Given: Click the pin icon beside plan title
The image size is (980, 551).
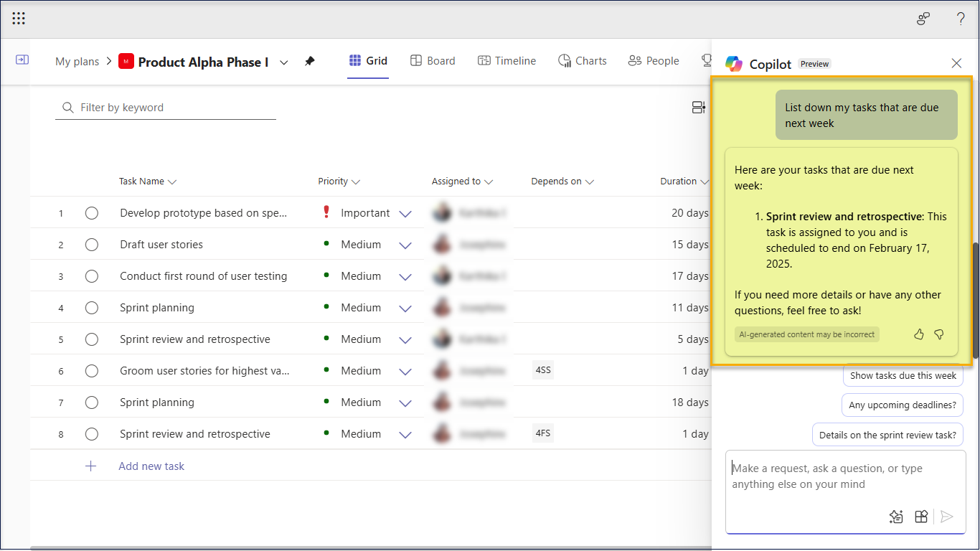Looking at the screenshot, I should [309, 62].
